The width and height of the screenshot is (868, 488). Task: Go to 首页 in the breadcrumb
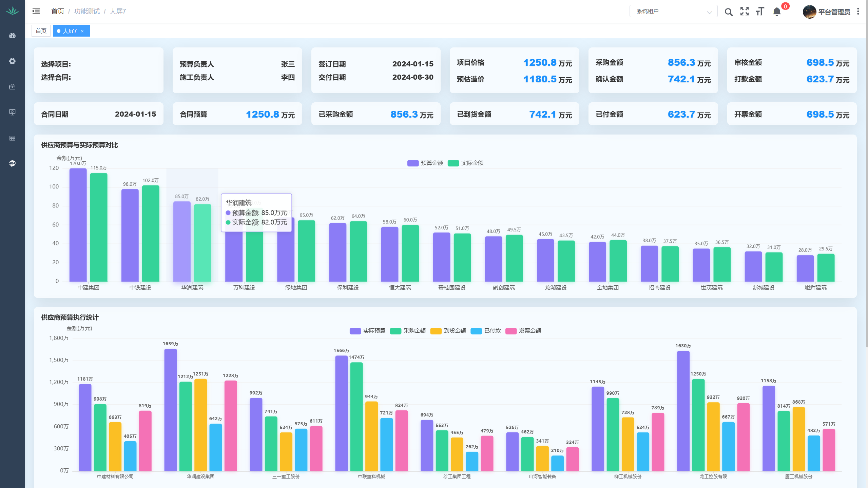(x=57, y=11)
